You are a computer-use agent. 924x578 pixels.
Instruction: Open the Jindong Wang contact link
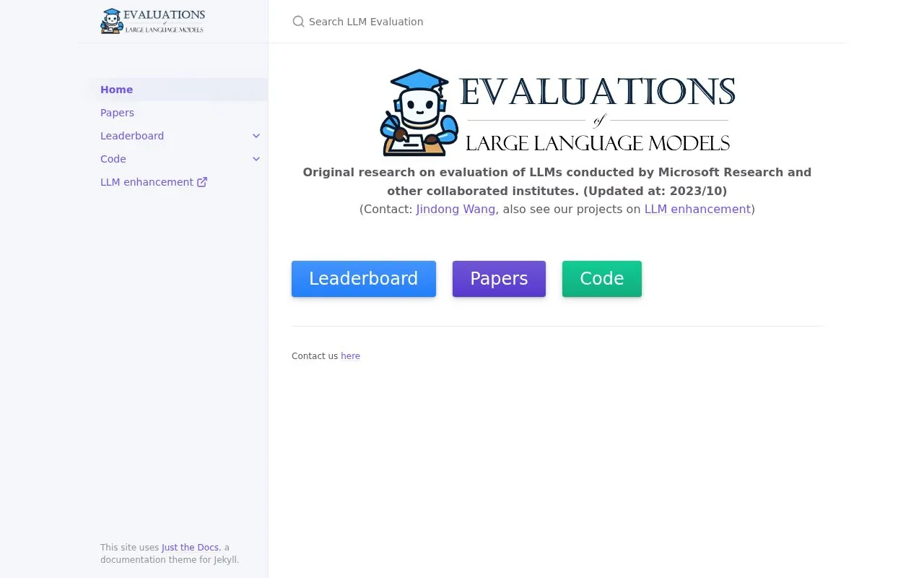[x=456, y=209]
